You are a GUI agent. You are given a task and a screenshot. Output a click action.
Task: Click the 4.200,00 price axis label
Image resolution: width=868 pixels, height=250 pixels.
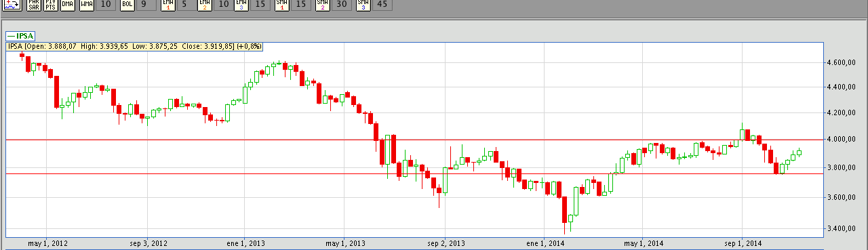841,113
